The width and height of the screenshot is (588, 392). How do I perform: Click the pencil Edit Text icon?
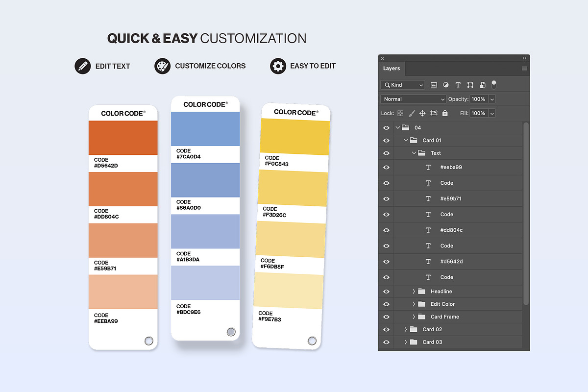pyautogui.click(x=83, y=66)
